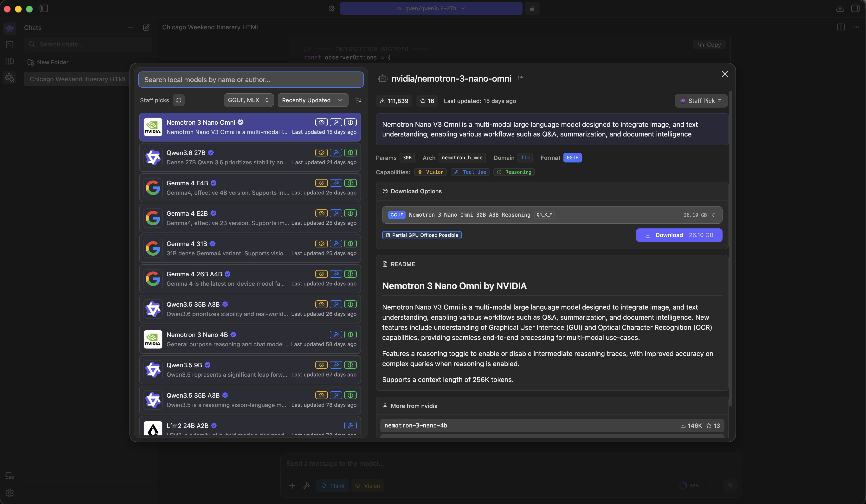Toggle the right sidebar panel
Image resolution: width=866 pixels, height=504 pixels.
pyautogui.click(x=855, y=9)
